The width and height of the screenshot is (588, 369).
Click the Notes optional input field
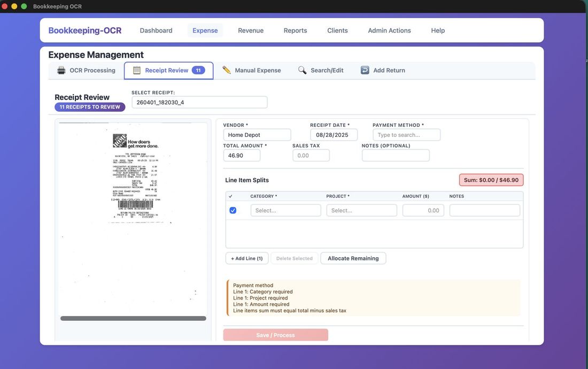tap(396, 155)
